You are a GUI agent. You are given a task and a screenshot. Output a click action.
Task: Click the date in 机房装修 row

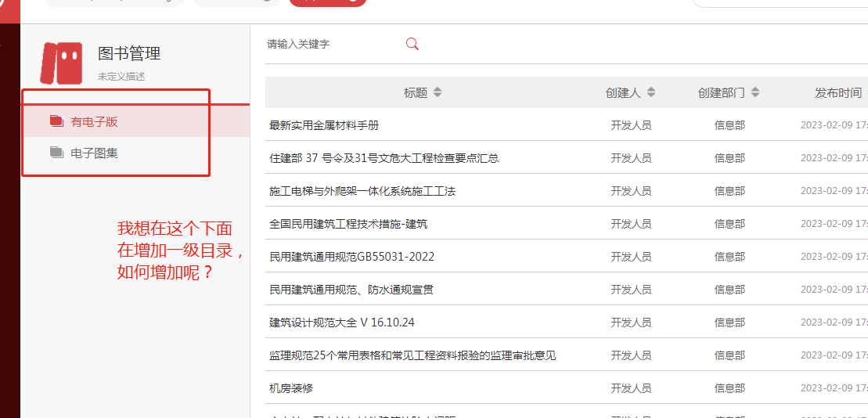tap(834, 389)
